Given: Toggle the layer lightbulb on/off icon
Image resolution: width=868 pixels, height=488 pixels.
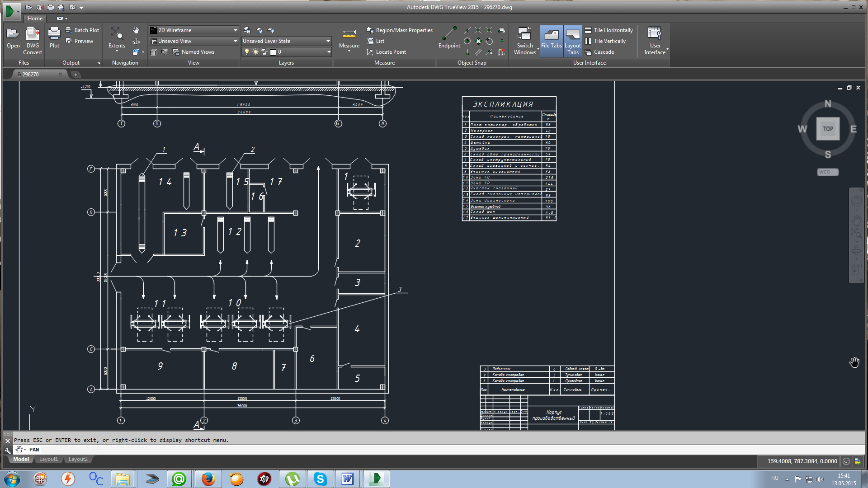Looking at the screenshot, I should (247, 52).
